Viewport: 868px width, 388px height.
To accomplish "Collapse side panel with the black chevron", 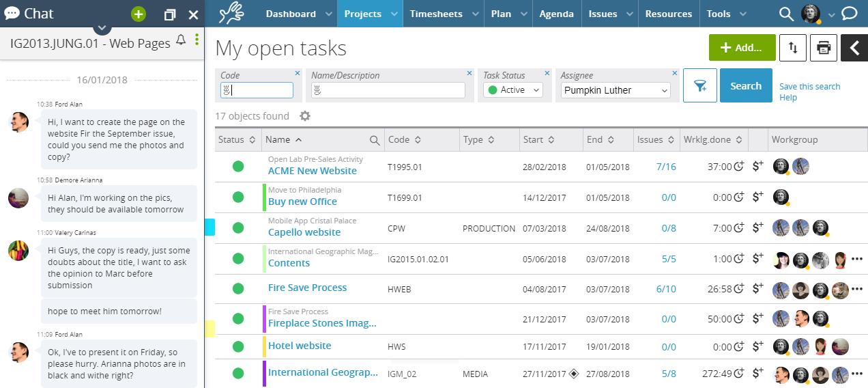I will [854, 48].
